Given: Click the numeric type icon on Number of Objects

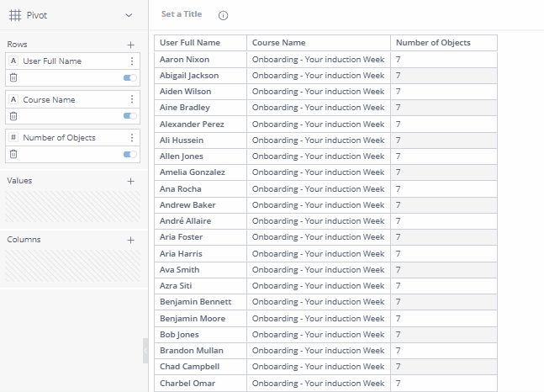Looking at the screenshot, I should (13, 137).
